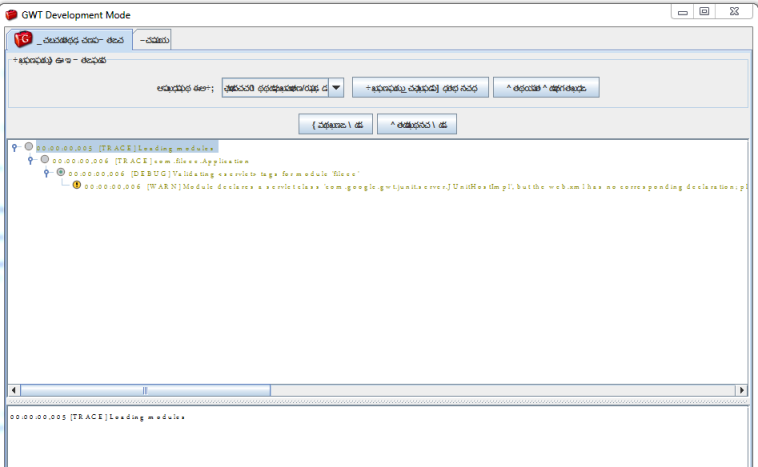Click the GWT toolbox icon in title bar
The width and height of the screenshot is (758, 467).
click(x=12, y=15)
